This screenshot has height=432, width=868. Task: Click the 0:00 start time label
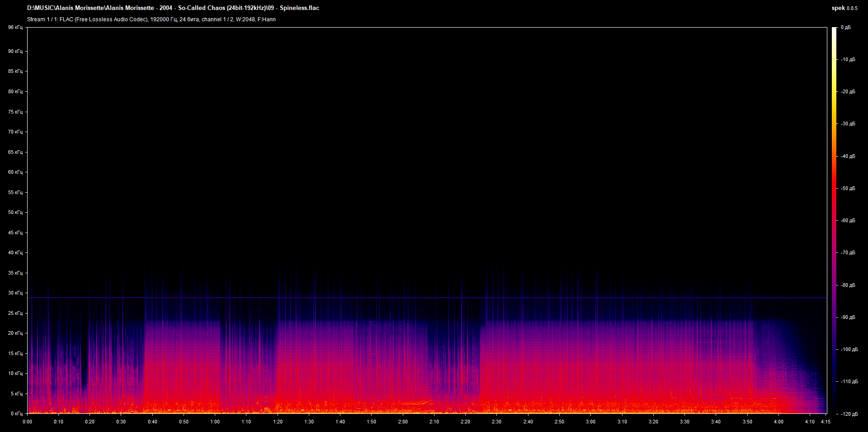tap(27, 422)
